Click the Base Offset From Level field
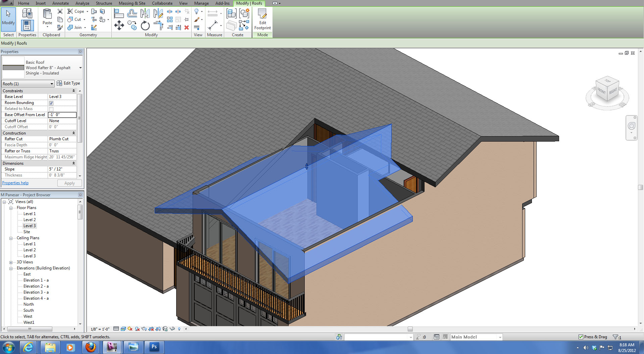The height and width of the screenshot is (354, 644). [62, 115]
